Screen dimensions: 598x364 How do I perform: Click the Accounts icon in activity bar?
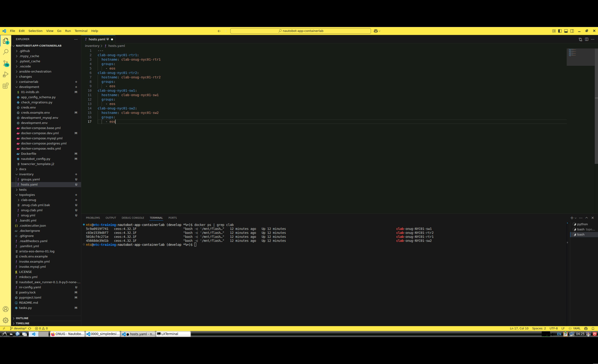coord(6,309)
